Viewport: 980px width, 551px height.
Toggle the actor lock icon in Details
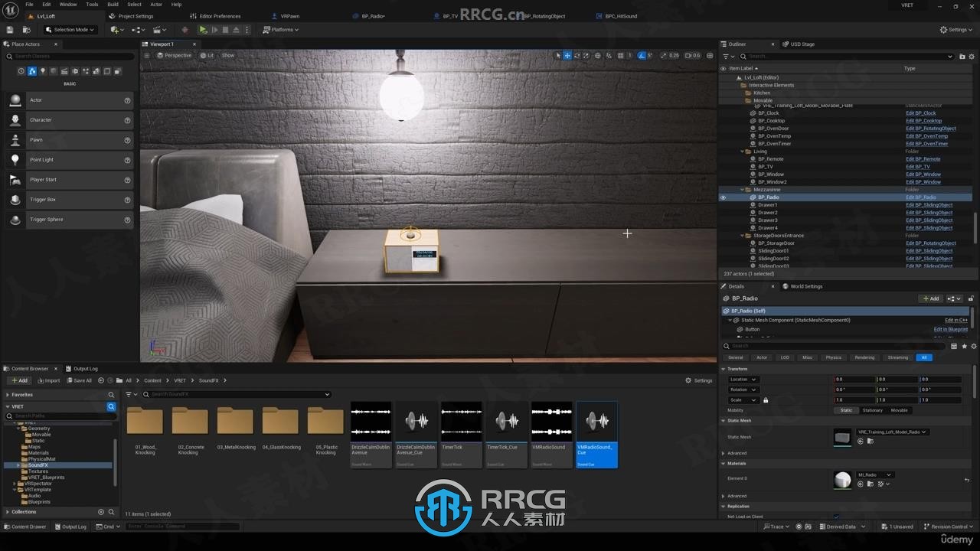[x=972, y=298]
